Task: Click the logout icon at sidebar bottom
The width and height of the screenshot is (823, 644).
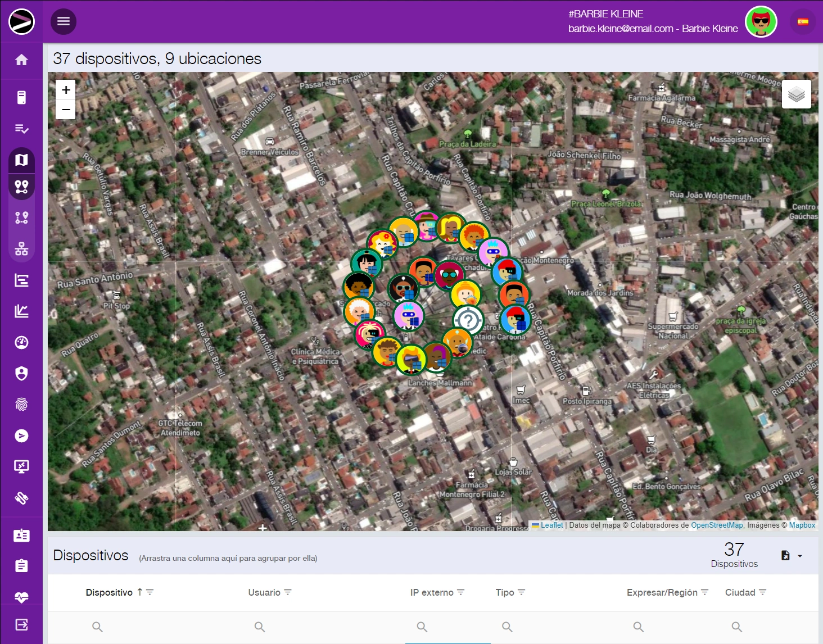Action: 21,624
